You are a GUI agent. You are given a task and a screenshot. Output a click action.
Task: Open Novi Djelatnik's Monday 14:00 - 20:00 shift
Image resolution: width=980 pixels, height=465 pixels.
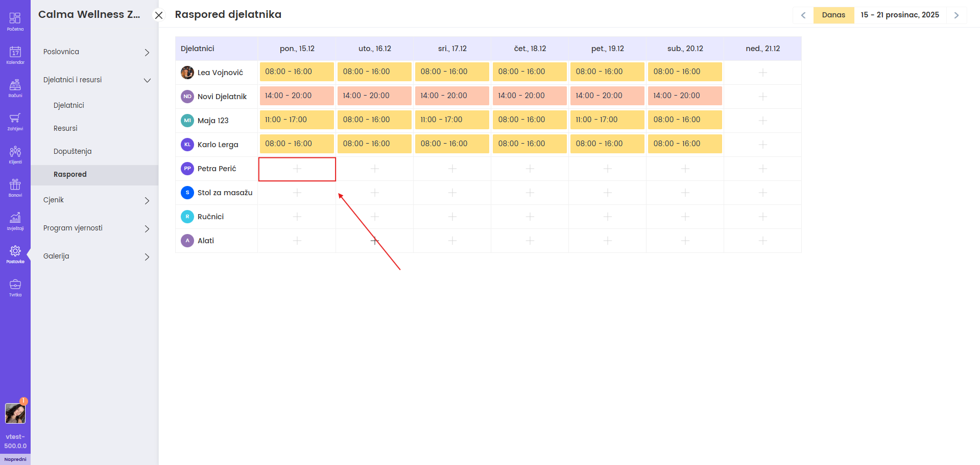[x=297, y=96]
